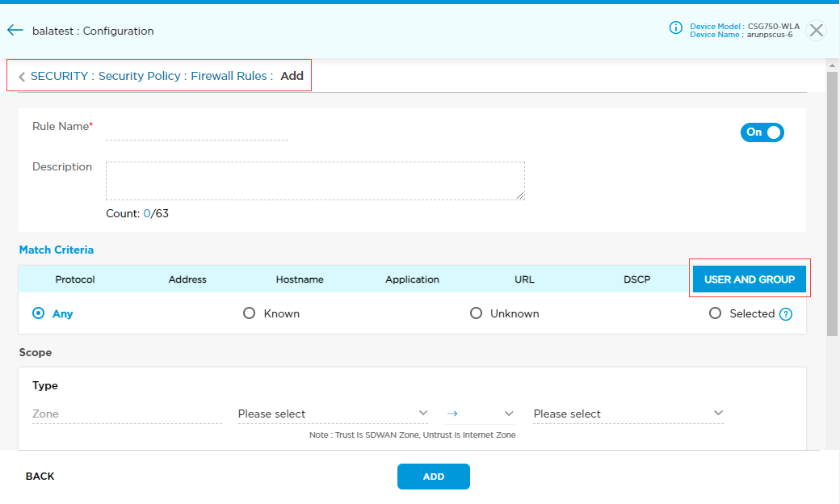Select the Any radio option
The width and height of the screenshot is (840, 504).
pyautogui.click(x=38, y=313)
